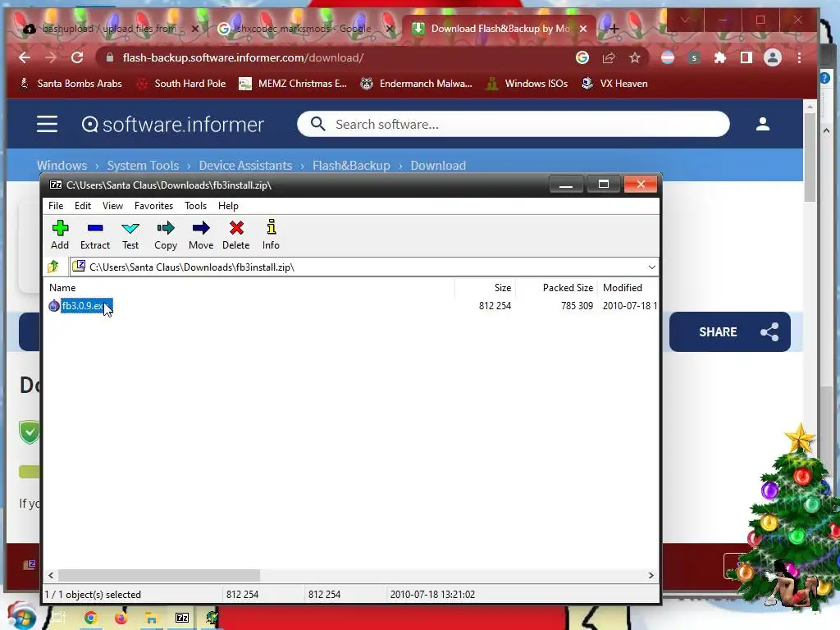The height and width of the screenshot is (630, 840).
Task: Click the Add toolbar icon in 7-Zip
Action: (x=60, y=234)
